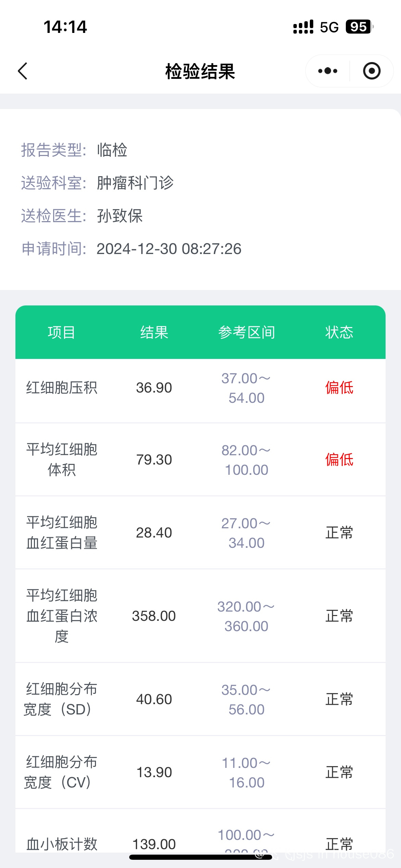The image size is (401, 868).
Task: Select the 项目 column header
Action: [62, 332]
